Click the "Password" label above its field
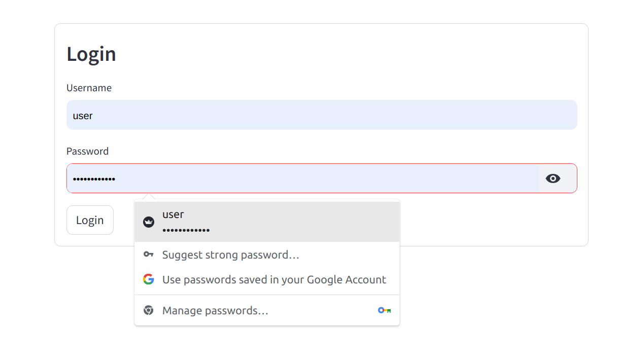 pos(87,151)
